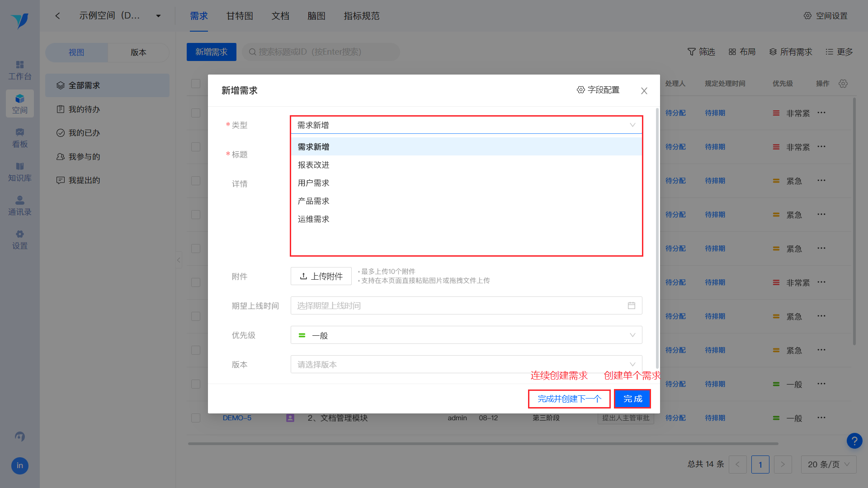This screenshot has width=868, height=488.
Task: Open the 知识库 knowledge base icon
Action: coord(19,172)
